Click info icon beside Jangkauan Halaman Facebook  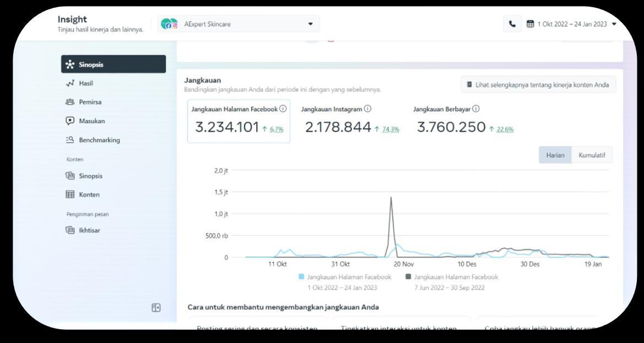click(283, 108)
